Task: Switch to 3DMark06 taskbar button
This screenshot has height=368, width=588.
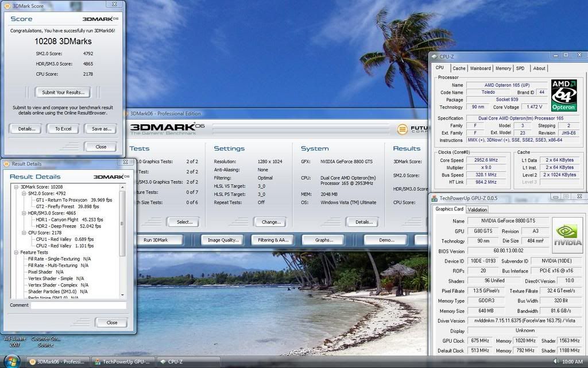Action: click(x=58, y=362)
